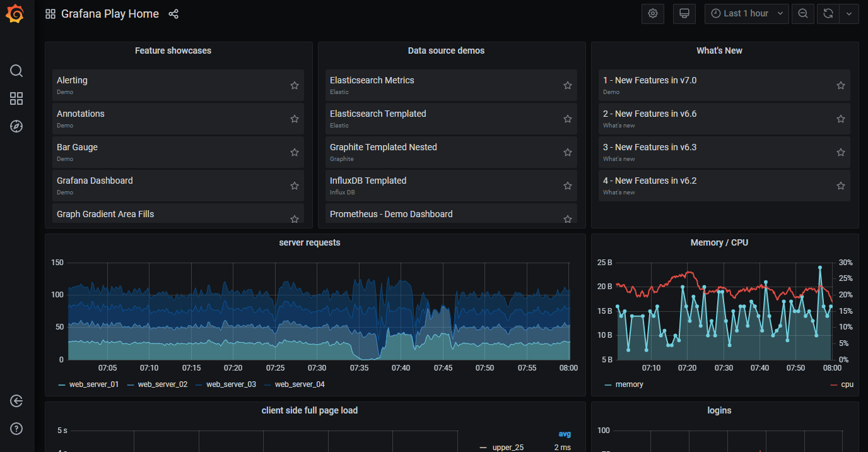Viewport: 868px width, 452px height.
Task: Open the Annotations dashboard link
Action: click(x=178, y=119)
